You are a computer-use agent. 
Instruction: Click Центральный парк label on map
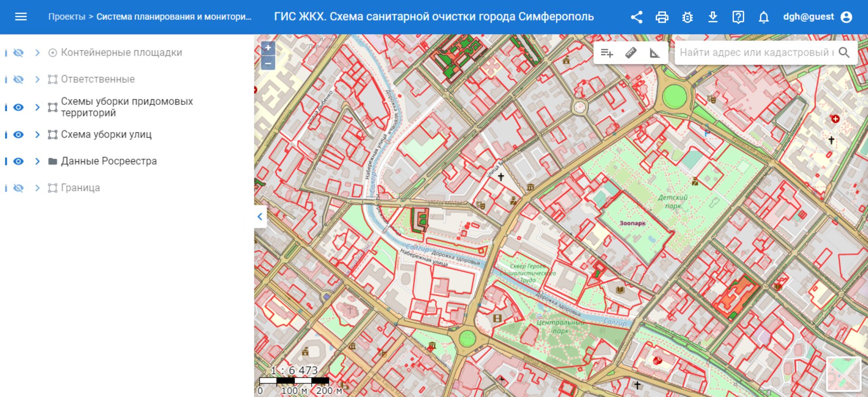(x=560, y=326)
